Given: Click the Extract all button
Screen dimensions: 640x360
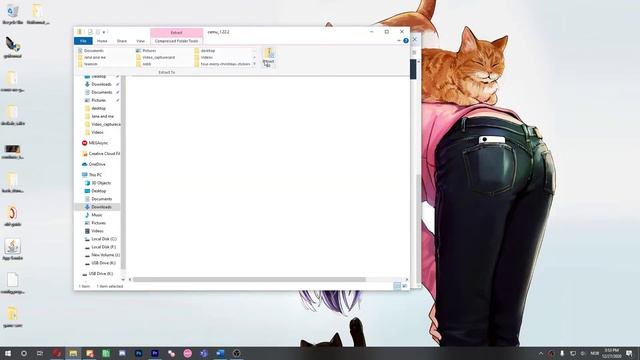Looking at the screenshot, I should pos(269,57).
